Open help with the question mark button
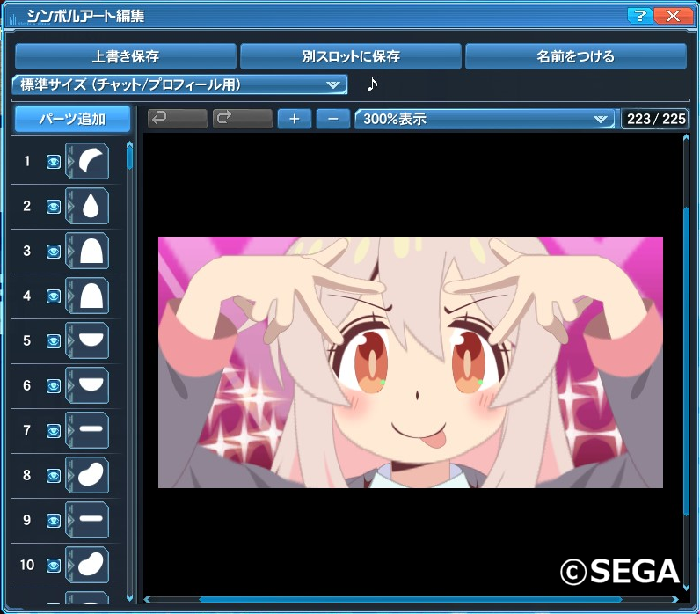Screen dimensions: 700x614 (x=639, y=16)
